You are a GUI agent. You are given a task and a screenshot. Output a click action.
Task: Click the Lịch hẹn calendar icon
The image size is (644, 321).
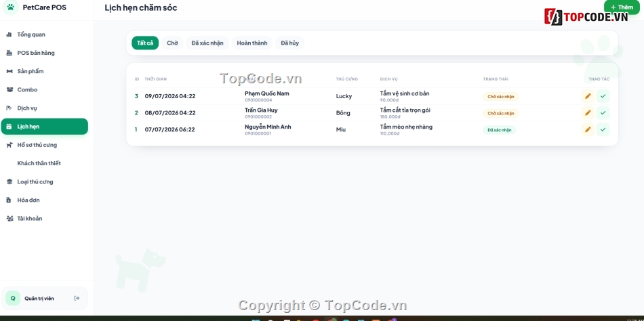tap(9, 127)
